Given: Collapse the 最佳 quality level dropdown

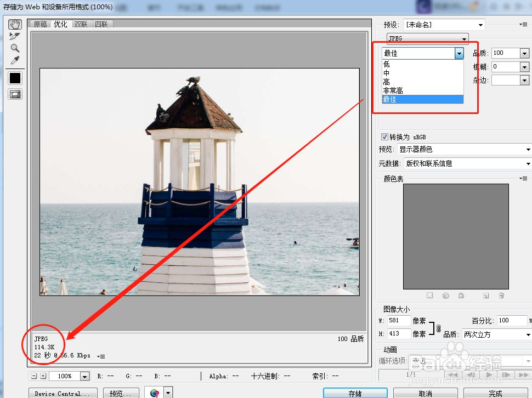Looking at the screenshot, I should coord(459,53).
